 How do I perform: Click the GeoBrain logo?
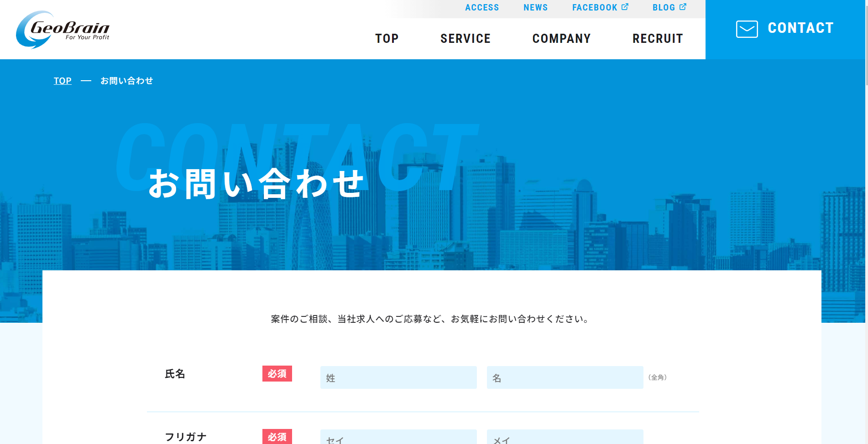pos(63,30)
